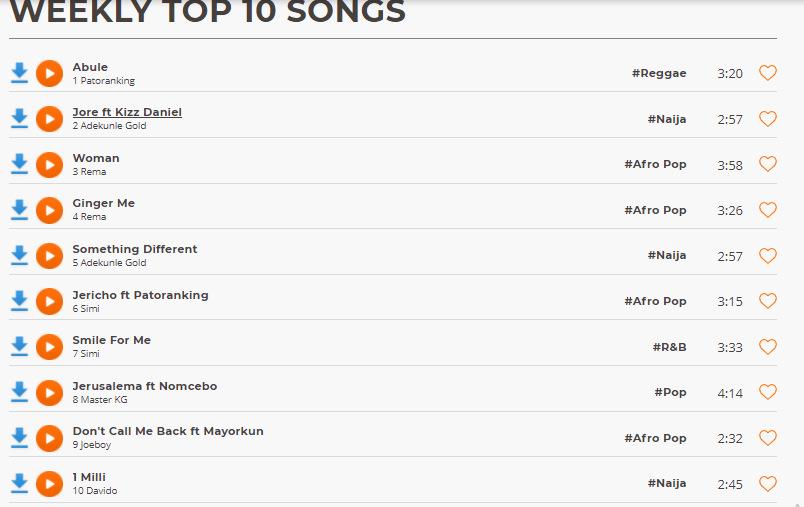This screenshot has height=507, width=804.
Task: Play Jerusalema ft Nomcebo
Action: (49, 392)
